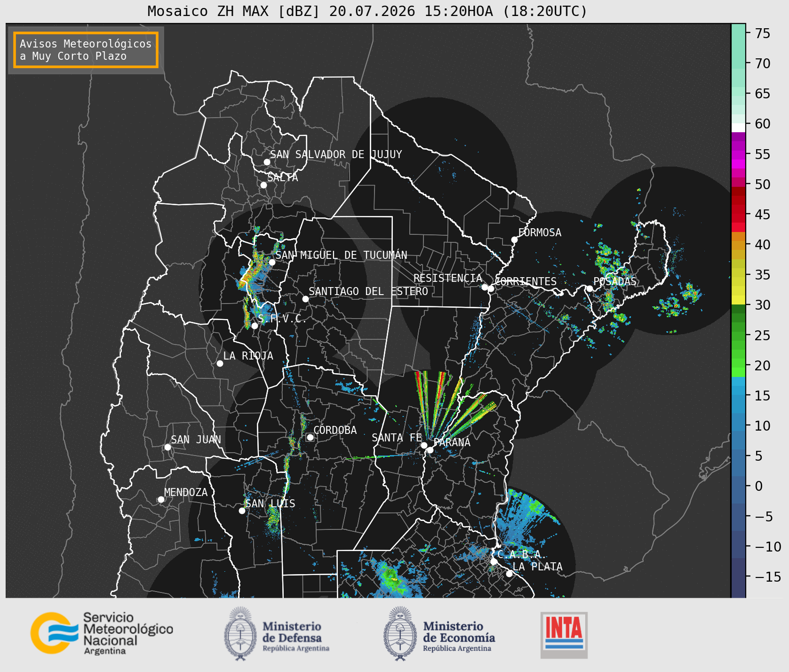Click the San Salvador de Jujuy label

pos(336,154)
